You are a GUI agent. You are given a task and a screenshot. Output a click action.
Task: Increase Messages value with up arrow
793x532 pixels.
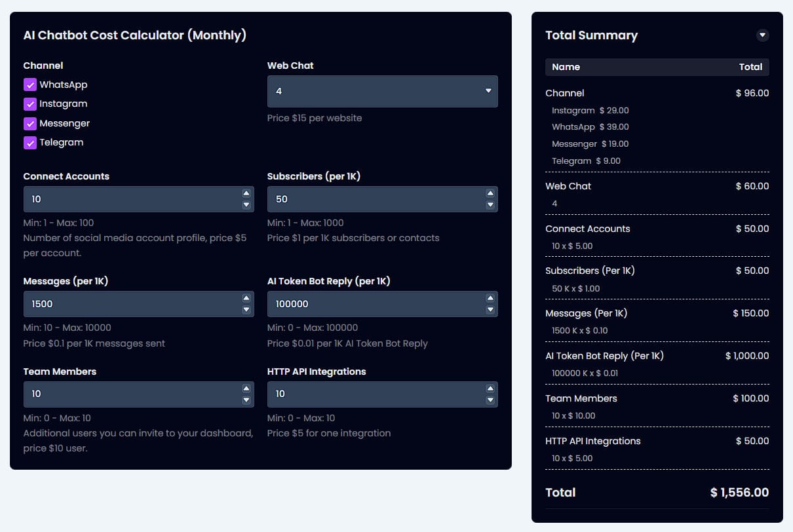[246, 298]
